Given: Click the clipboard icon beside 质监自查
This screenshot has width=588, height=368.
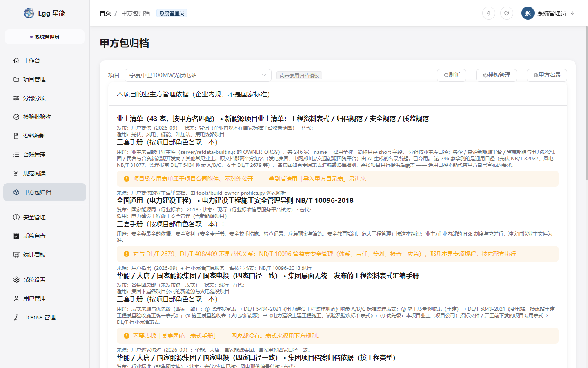Looking at the screenshot, I should point(16,236).
